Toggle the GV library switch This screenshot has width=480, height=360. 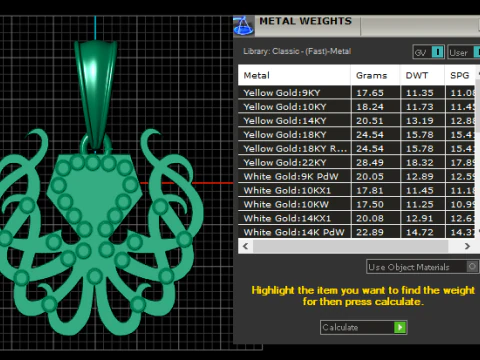click(428, 52)
